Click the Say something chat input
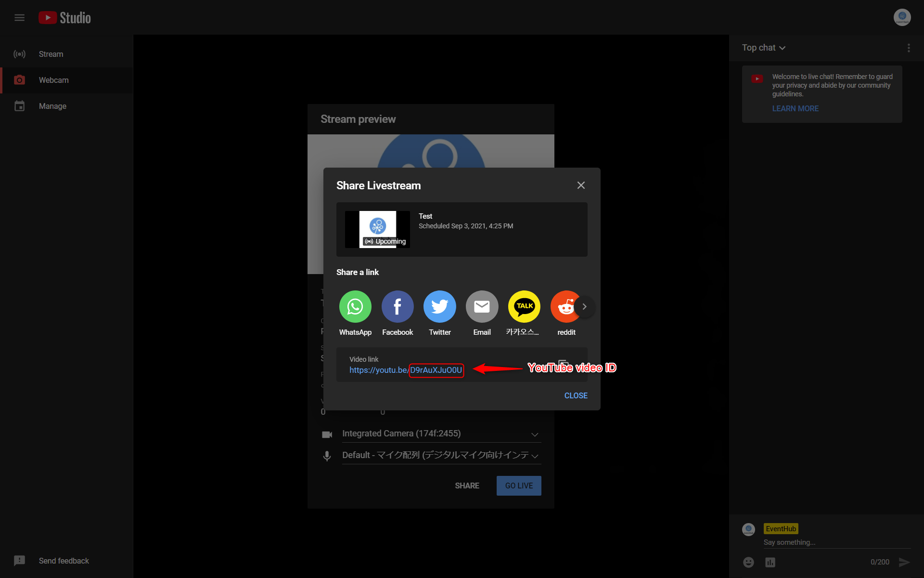 pyautogui.click(x=837, y=542)
